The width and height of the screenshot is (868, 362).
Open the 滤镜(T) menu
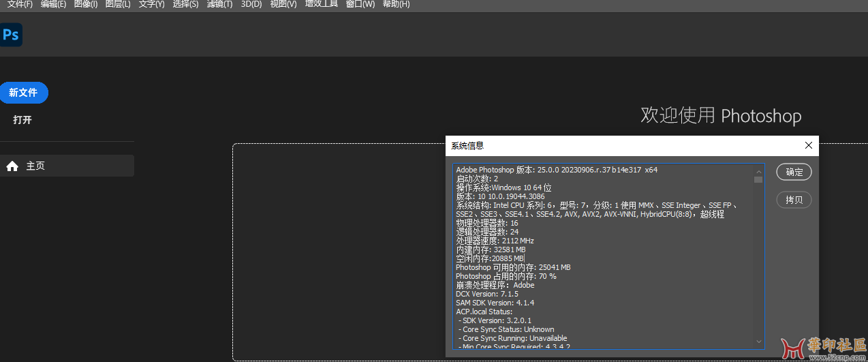point(219,4)
